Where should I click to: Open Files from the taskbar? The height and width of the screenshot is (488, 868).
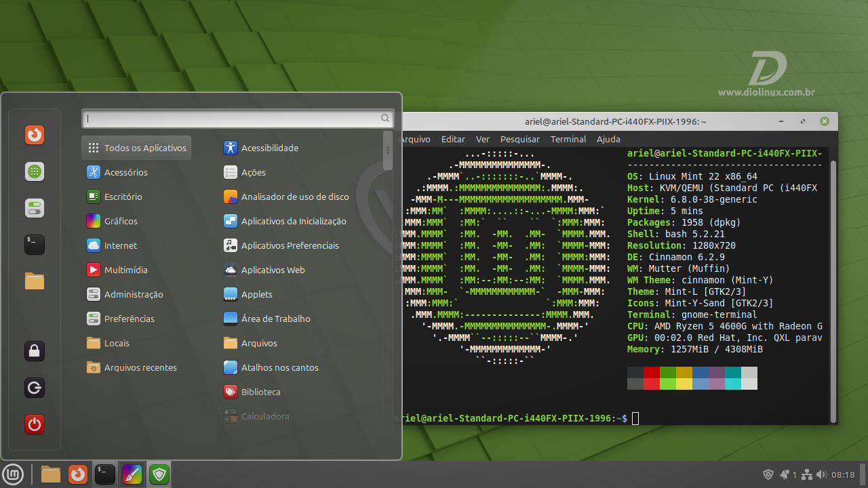click(51, 474)
